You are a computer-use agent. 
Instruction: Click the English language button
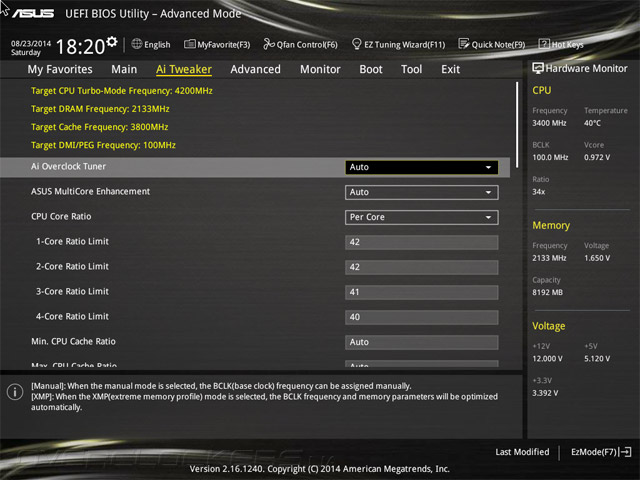(151, 44)
